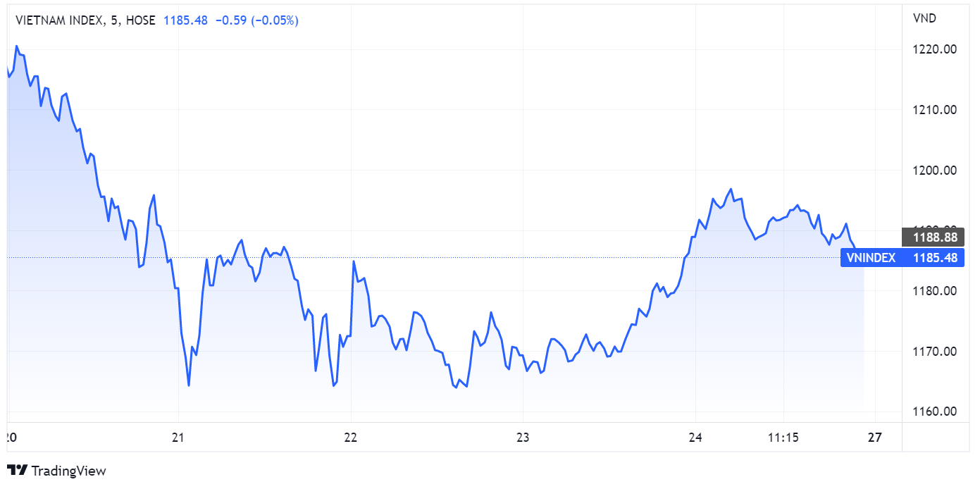The width and height of the screenshot is (980, 489).
Task: Open the TradingView text link
Action: point(68,471)
